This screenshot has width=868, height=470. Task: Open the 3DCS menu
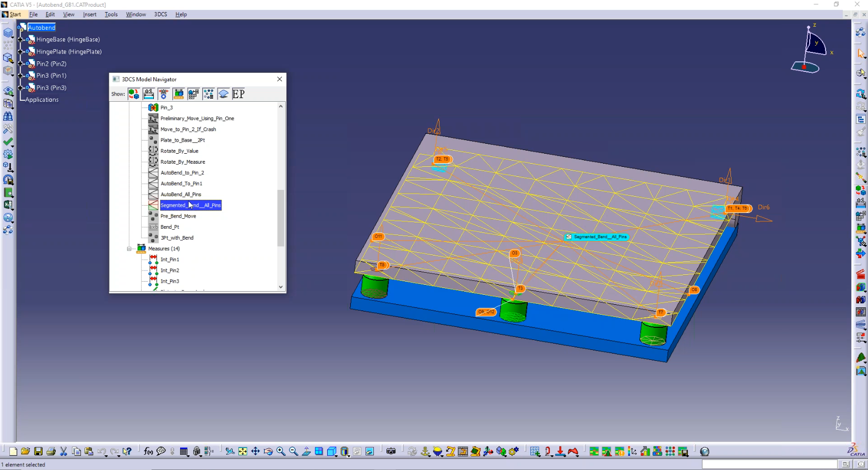point(160,14)
